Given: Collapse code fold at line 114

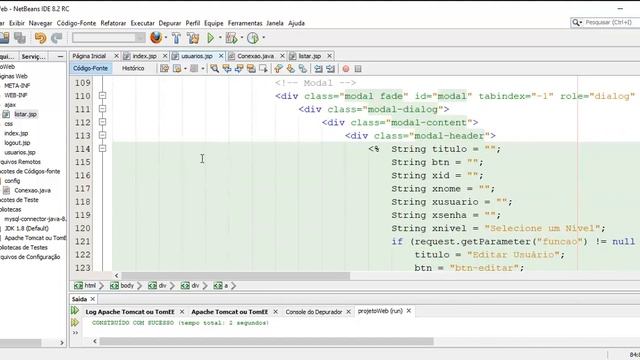Looking at the screenshot, I should click(102, 149).
